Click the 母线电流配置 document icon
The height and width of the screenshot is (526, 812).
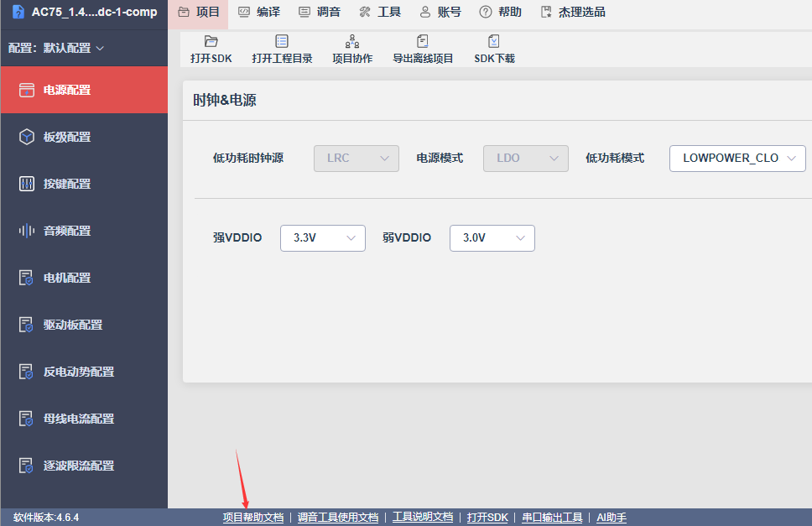(x=26, y=419)
